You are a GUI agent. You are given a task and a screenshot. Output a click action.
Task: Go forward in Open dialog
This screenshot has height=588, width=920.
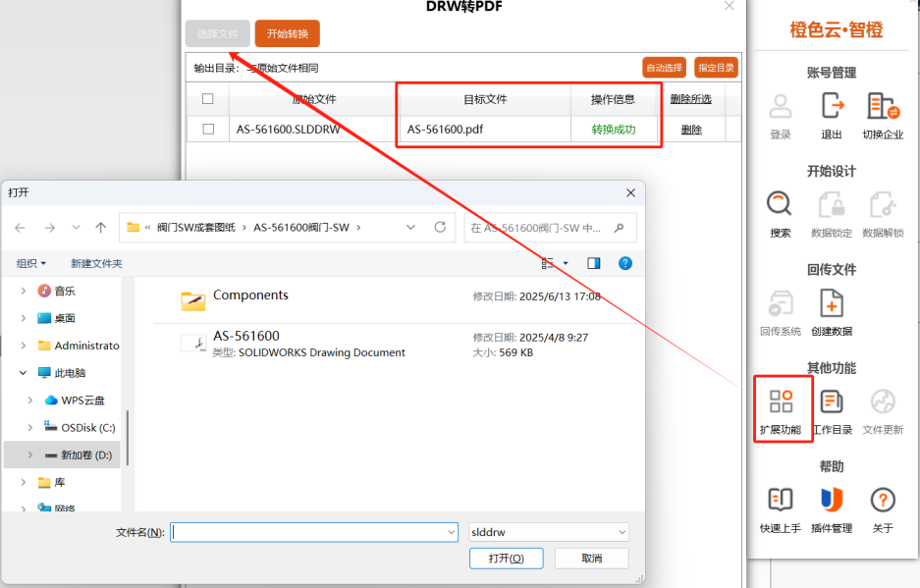50,228
